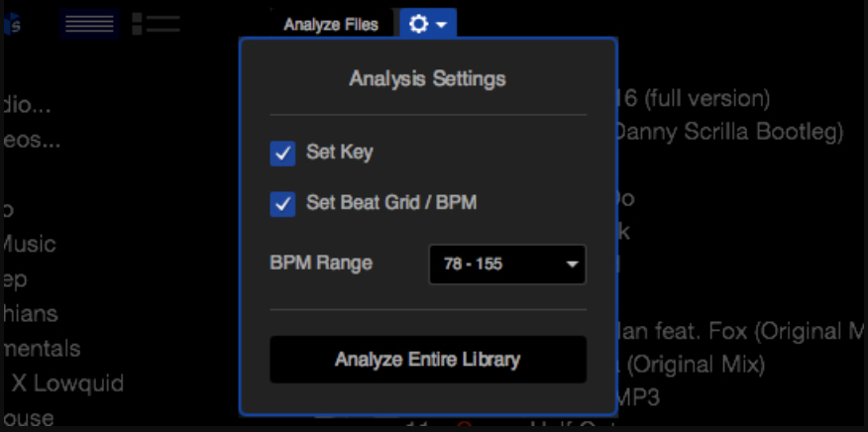
Task: Disable the Set Beat Grid / BPM checkbox
Action: [282, 204]
